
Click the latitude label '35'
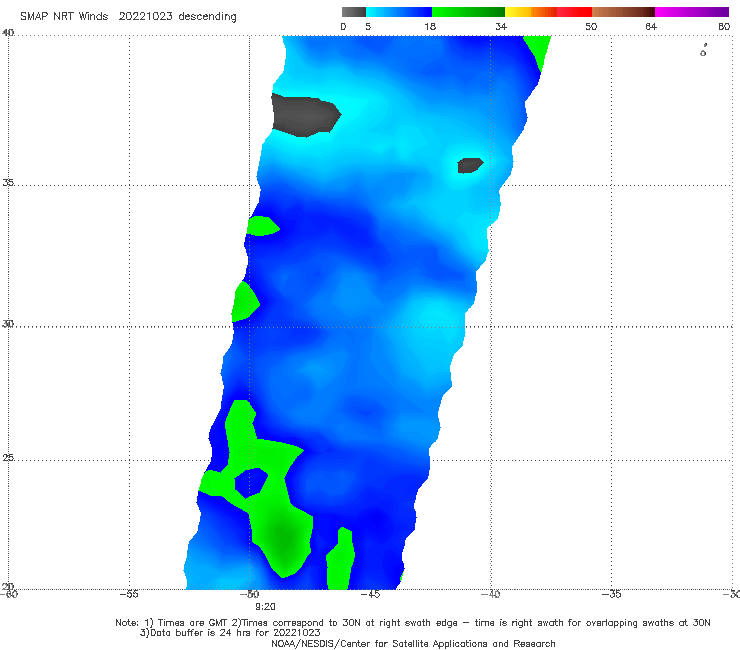[x=8, y=182]
